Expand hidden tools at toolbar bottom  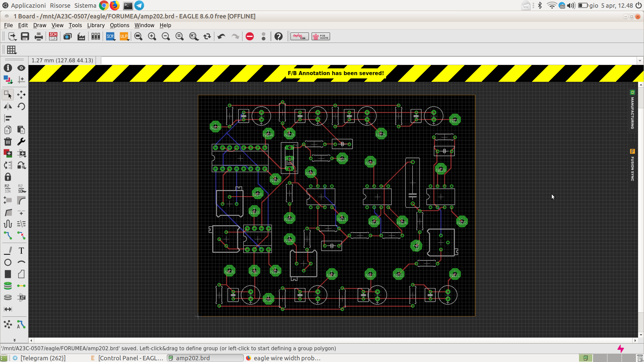[x=14, y=340]
